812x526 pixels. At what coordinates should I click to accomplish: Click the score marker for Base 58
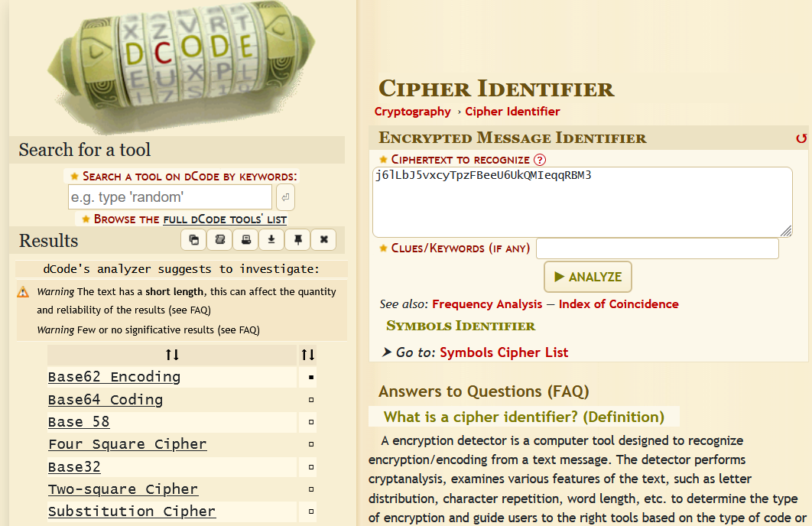click(310, 422)
